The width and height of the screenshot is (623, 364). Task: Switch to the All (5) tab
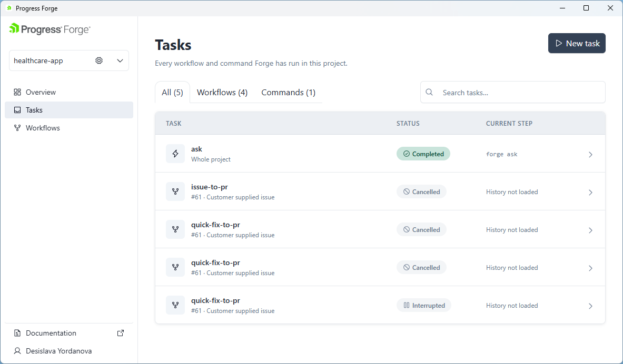[x=172, y=93]
